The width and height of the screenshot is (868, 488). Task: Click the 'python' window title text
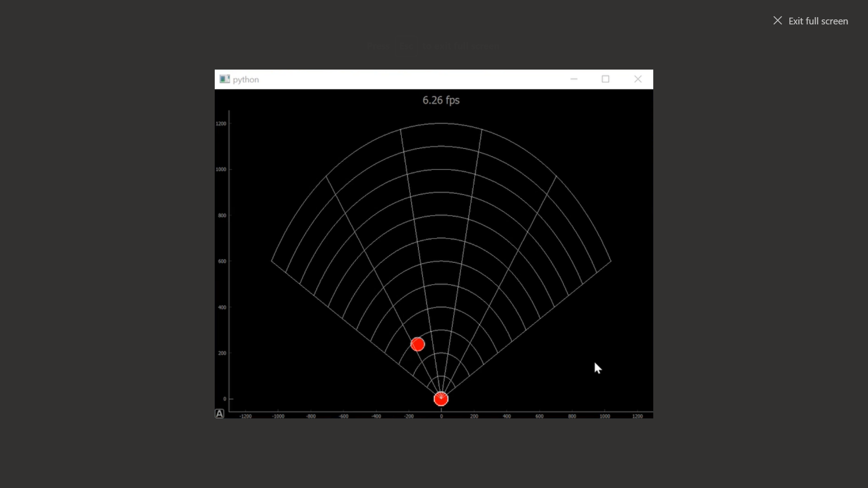[245, 80]
